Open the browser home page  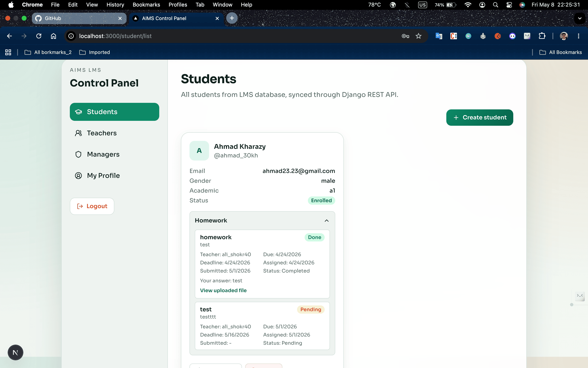click(x=53, y=36)
